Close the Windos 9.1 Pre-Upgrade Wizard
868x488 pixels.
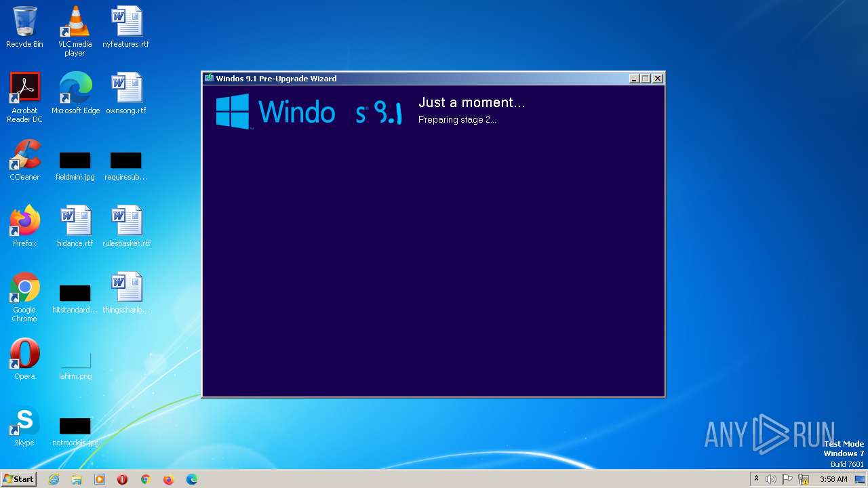[x=658, y=79]
